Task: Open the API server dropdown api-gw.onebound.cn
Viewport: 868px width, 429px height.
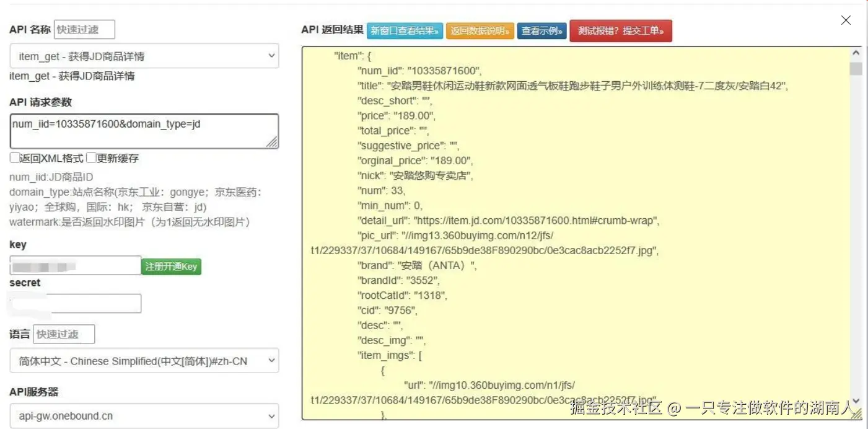Action: pos(144,416)
